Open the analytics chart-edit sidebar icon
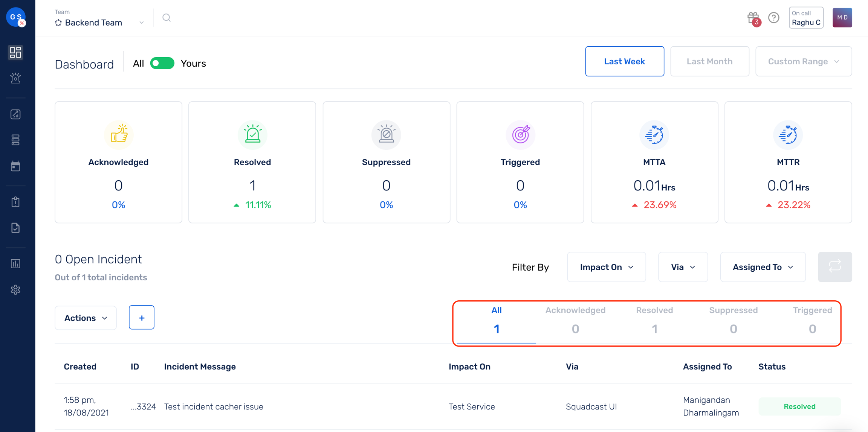868x432 pixels. [15, 114]
